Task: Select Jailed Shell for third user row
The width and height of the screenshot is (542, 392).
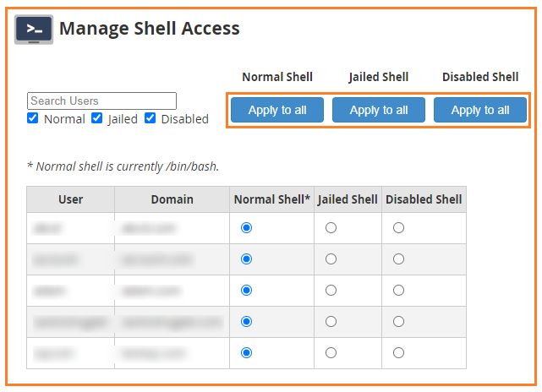Action: point(331,290)
